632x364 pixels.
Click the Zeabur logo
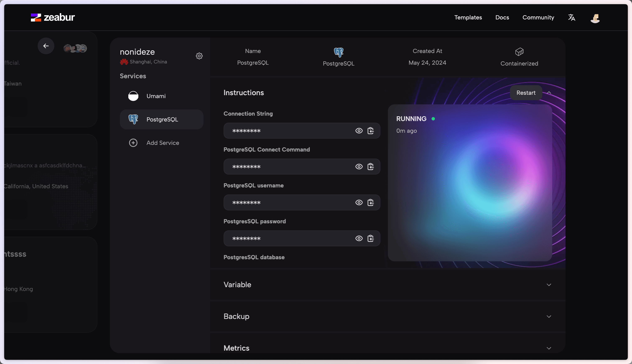53,17
